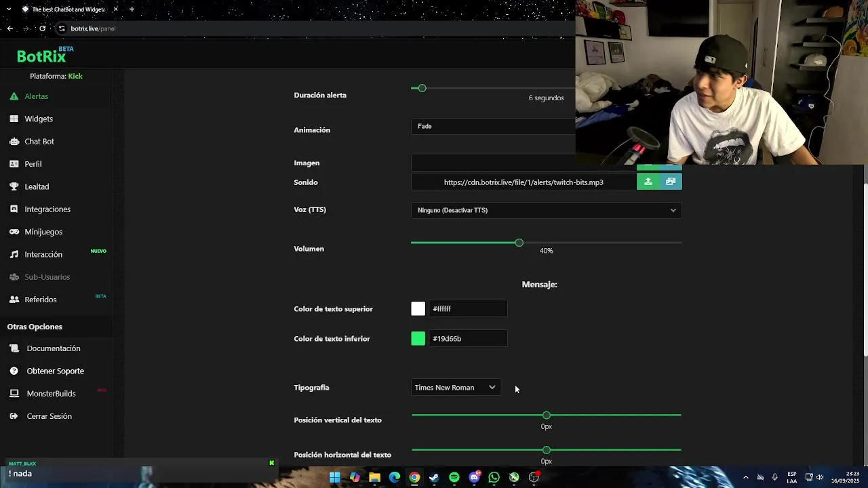Screen dimensions: 868x488
Task: Open the Voz (TTS) dropdown
Action: point(546,210)
